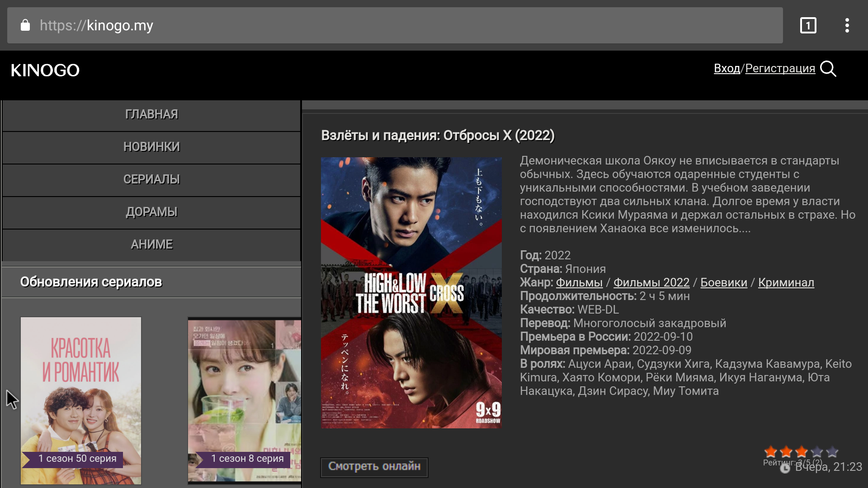Screen dimensions: 868x488
Task: Click the KINOGO logo
Action: tap(45, 70)
